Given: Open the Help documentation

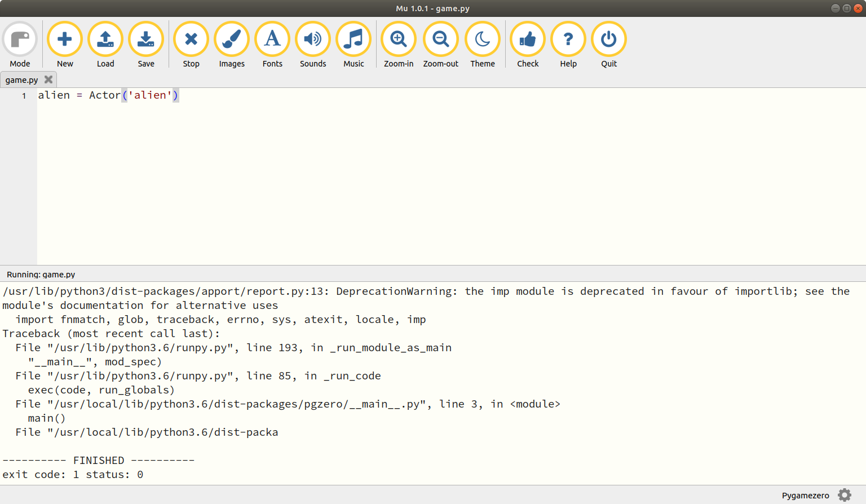Looking at the screenshot, I should tap(568, 39).
